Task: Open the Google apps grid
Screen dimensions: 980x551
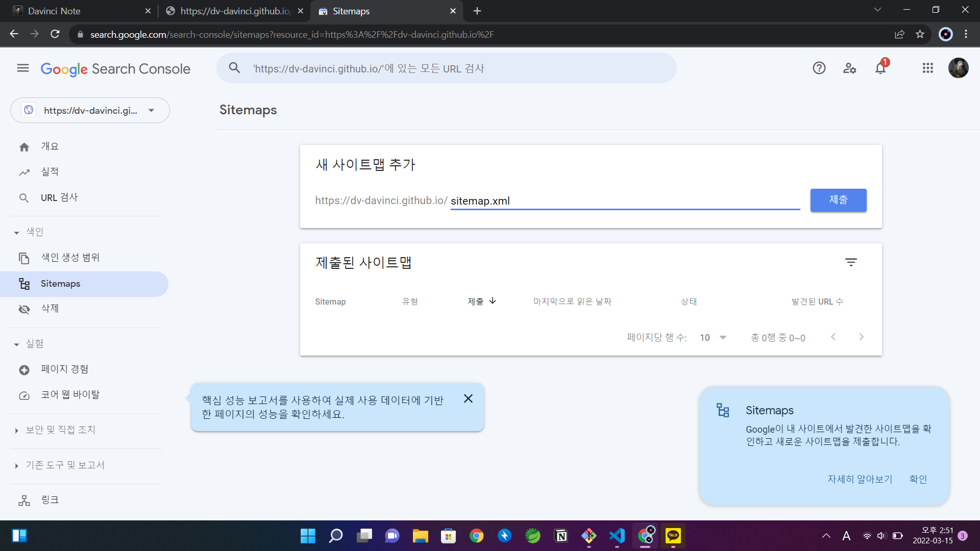Action: (x=928, y=68)
